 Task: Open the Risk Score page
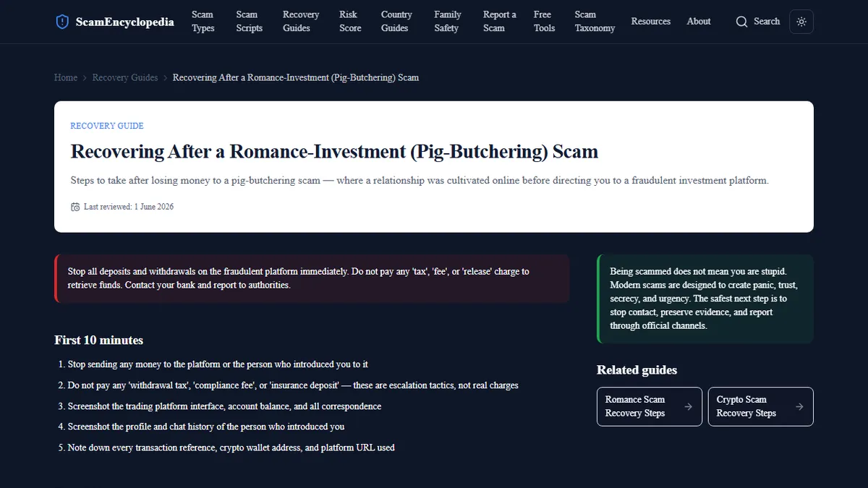tap(350, 22)
